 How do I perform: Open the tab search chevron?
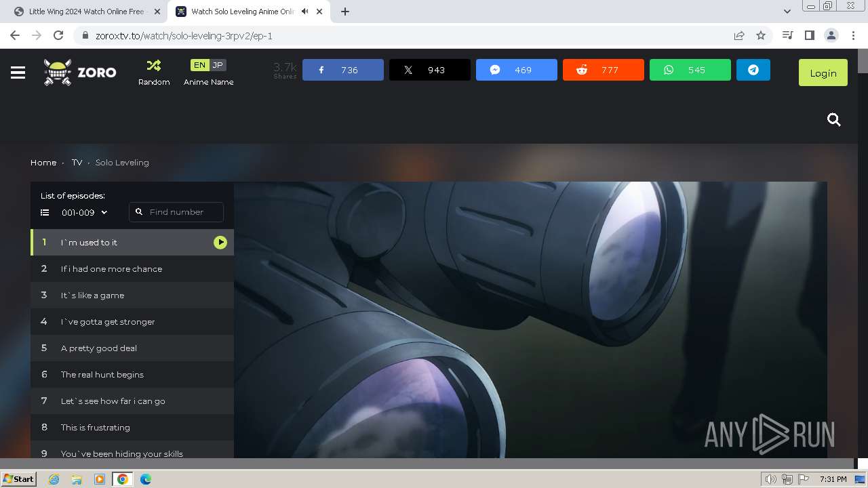pyautogui.click(x=787, y=12)
